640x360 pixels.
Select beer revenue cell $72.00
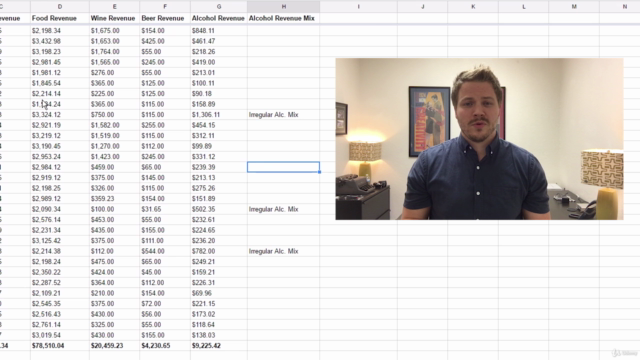click(x=165, y=304)
